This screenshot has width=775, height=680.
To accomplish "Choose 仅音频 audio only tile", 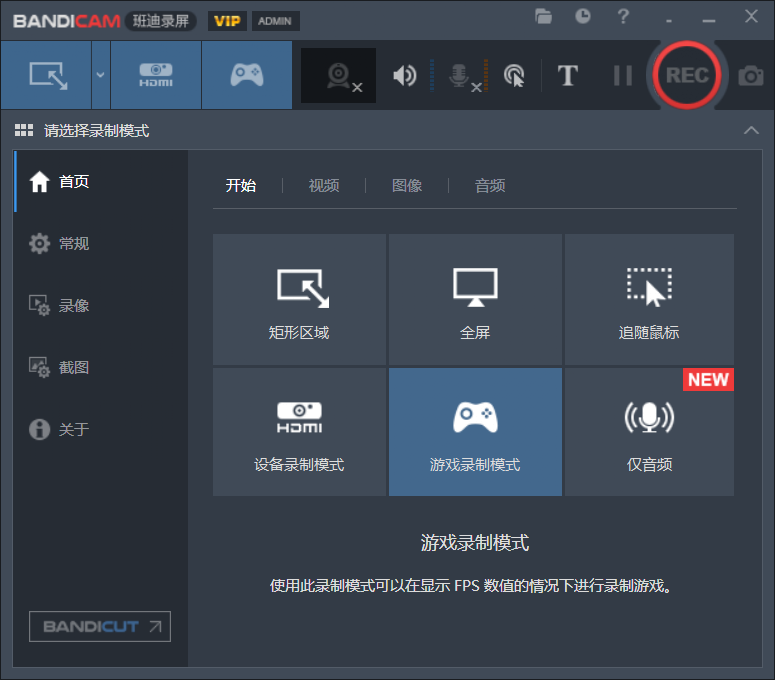I will click(649, 432).
